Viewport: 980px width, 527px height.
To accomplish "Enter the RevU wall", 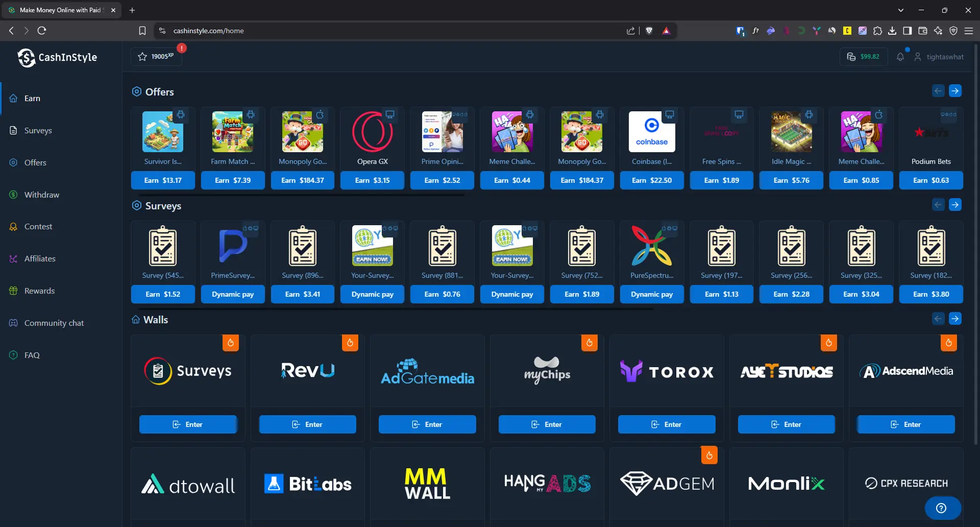I will point(308,424).
